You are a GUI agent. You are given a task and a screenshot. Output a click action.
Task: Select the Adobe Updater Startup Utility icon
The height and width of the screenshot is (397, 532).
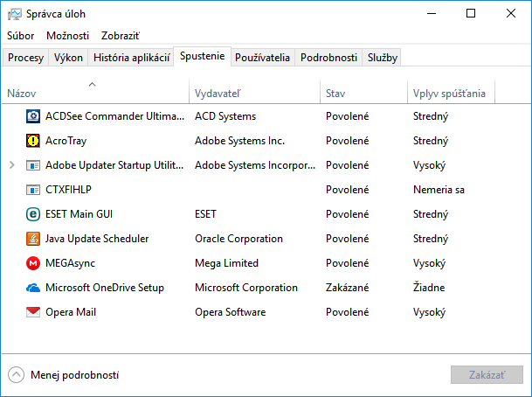tap(33, 164)
